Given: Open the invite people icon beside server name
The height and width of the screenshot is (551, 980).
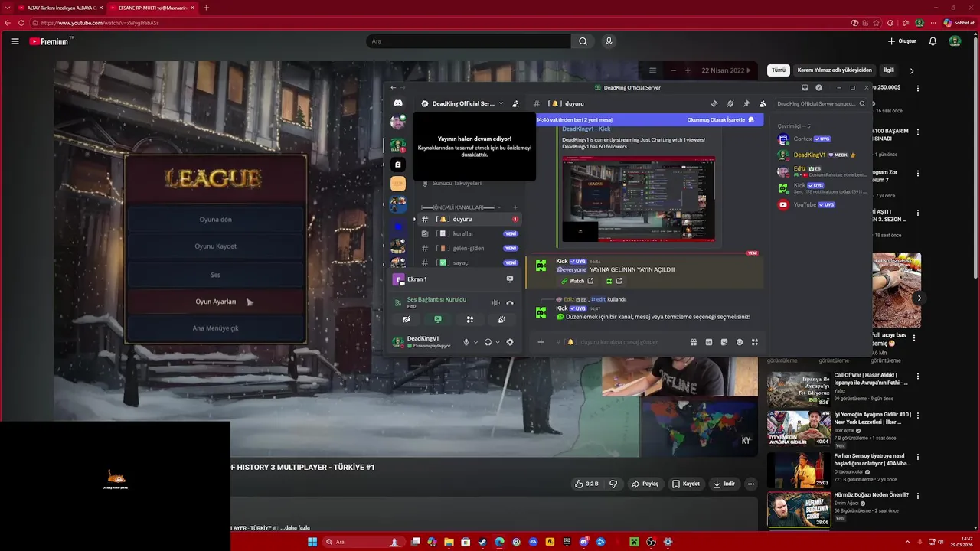Looking at the screenshot, I should pos(515,103).
